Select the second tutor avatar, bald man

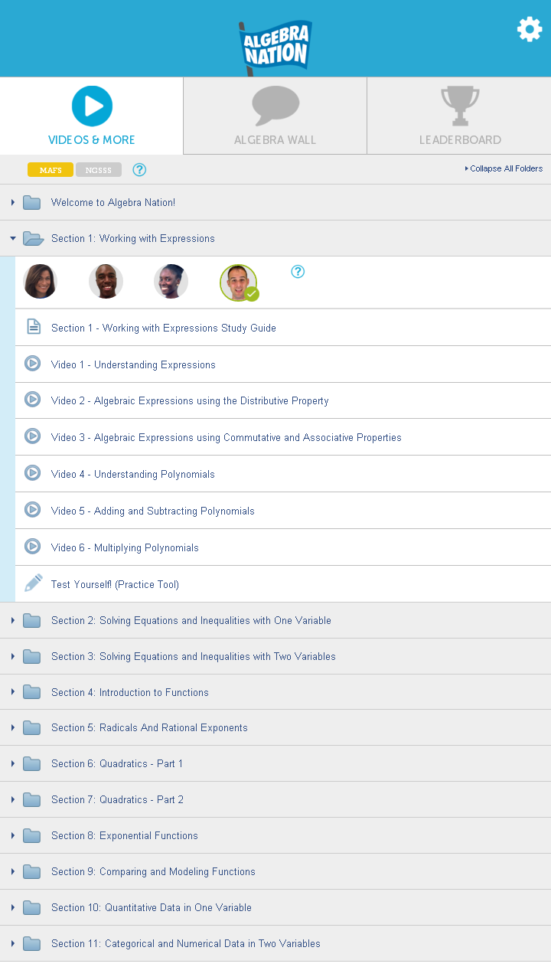106,281
